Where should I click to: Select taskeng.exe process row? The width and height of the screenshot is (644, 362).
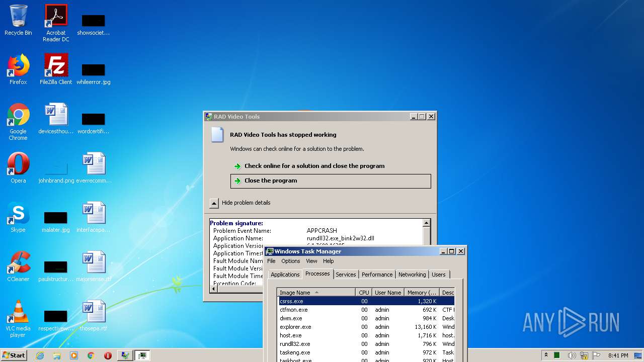click(x=366, y=353)
